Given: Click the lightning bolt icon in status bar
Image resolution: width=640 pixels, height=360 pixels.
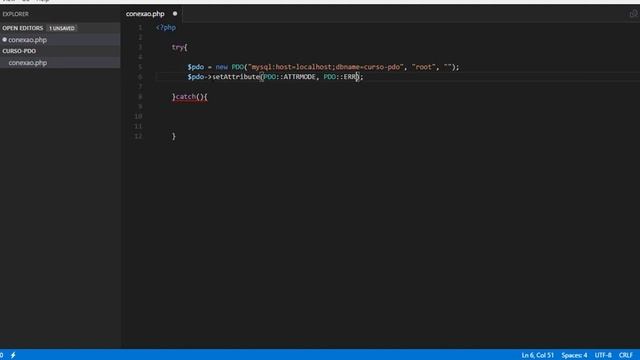Looking at the screenshot, I should point(13,355).
